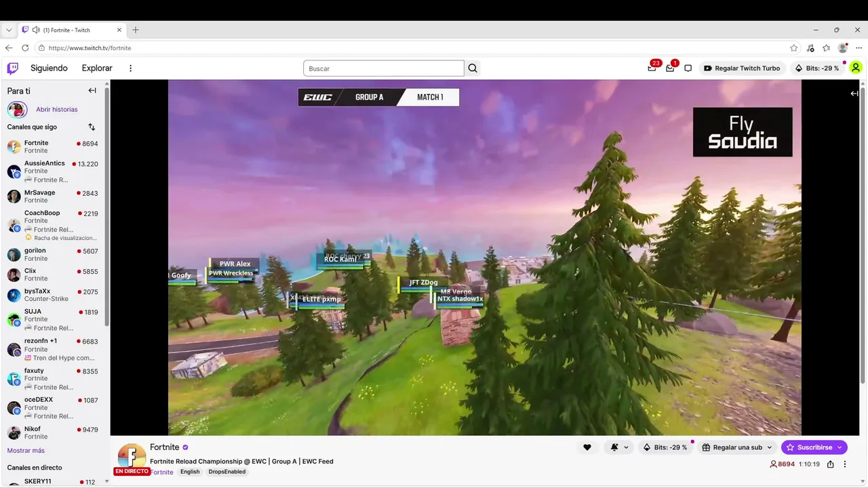Click Mostrar más in the sidebar
The height and width of the screenshot is (488, 868).
click(x=26, y=451)
